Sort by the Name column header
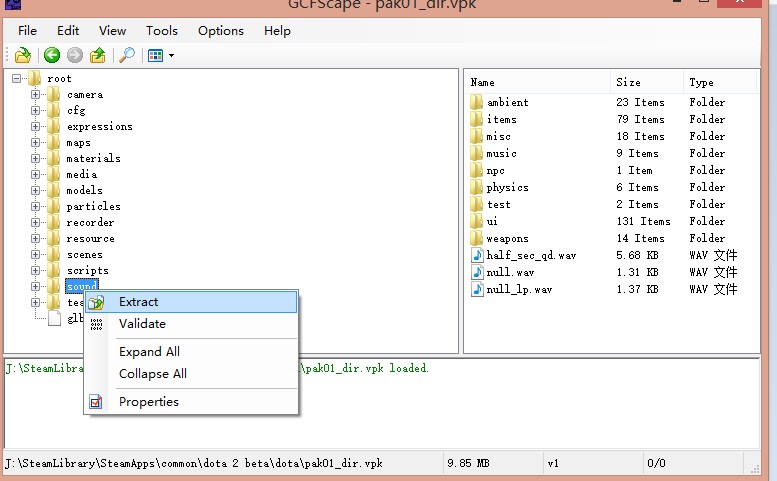777x481 pixels. (538, 82)
